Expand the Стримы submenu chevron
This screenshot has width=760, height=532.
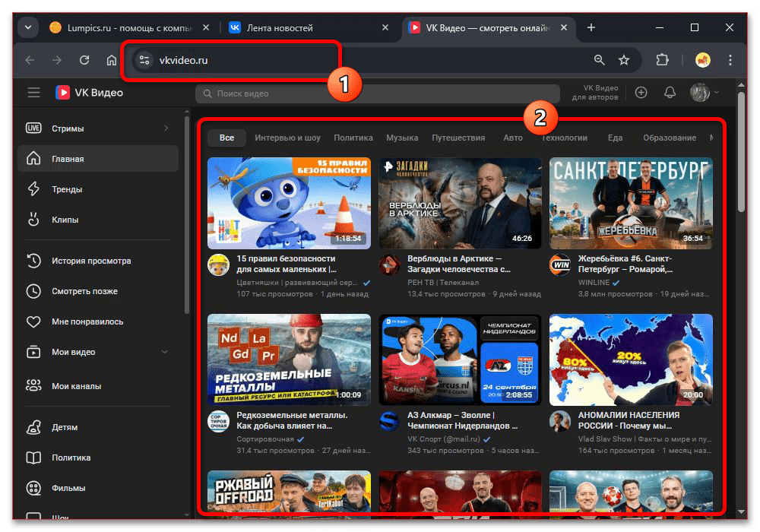point(166,128)
